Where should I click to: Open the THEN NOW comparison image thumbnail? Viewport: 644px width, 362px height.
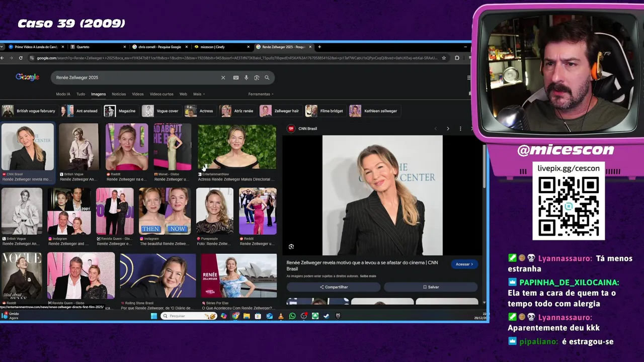[x=165, y=211]
